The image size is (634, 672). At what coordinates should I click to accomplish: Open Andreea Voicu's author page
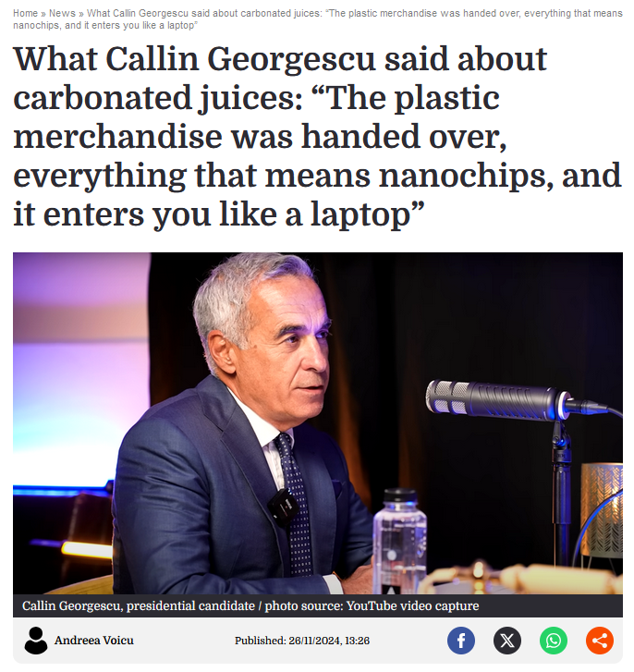pos(94,641)
